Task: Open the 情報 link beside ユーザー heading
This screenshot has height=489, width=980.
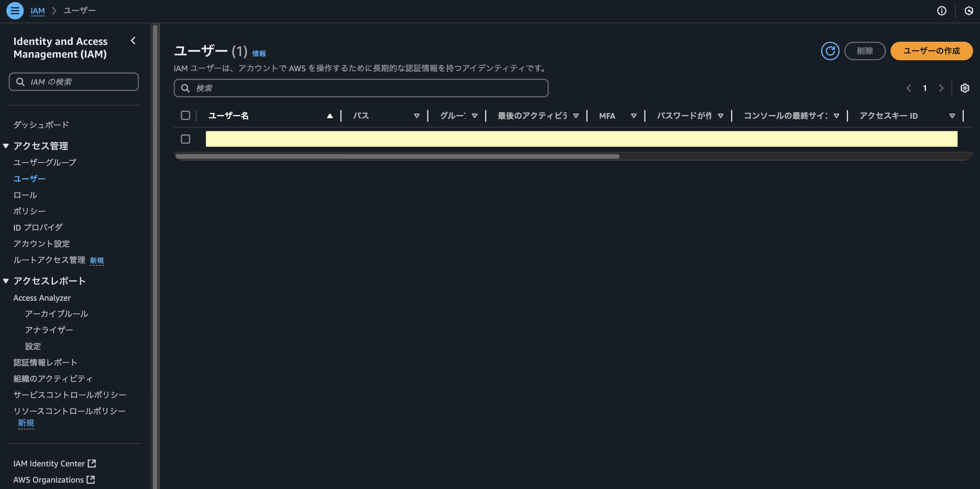Action: tap(259, 53)
